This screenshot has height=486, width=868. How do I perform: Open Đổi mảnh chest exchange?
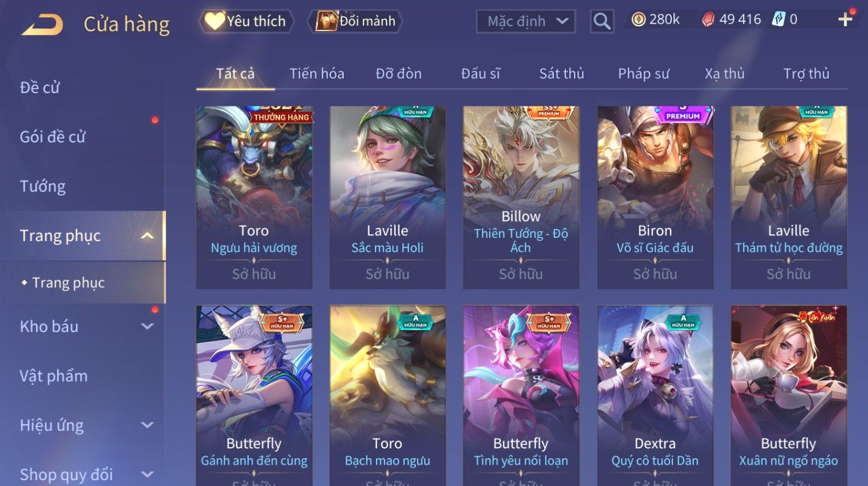(x=355, y=21)
